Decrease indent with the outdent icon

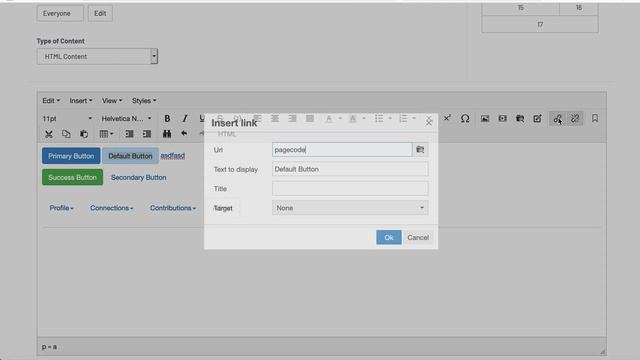coord(129,134)
